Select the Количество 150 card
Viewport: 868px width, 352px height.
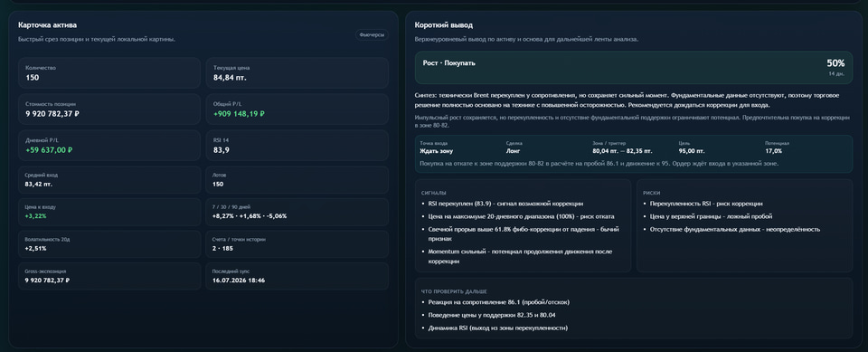click(109, 73)
